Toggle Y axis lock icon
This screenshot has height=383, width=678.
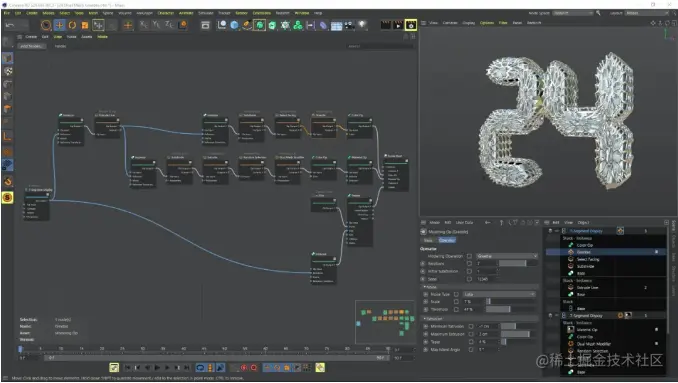[156, 25]
